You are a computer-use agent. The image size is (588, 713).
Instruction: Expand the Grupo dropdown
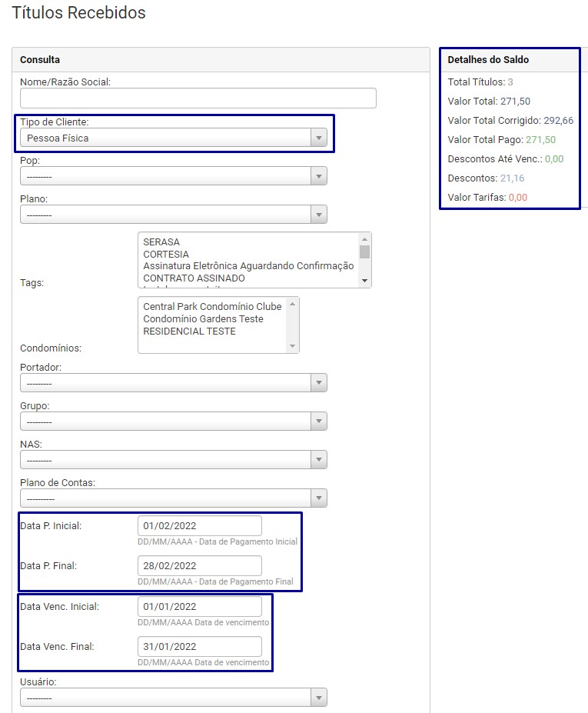(x=173, y=421)
